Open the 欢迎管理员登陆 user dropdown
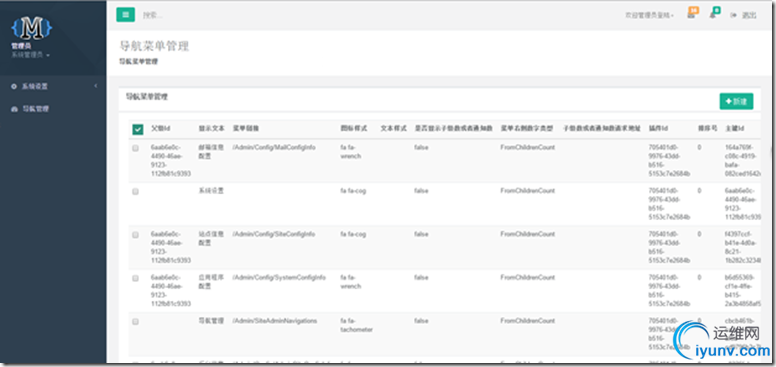Image resolution: width=776 pixels, height=367 pixels. tap(649, 15)
